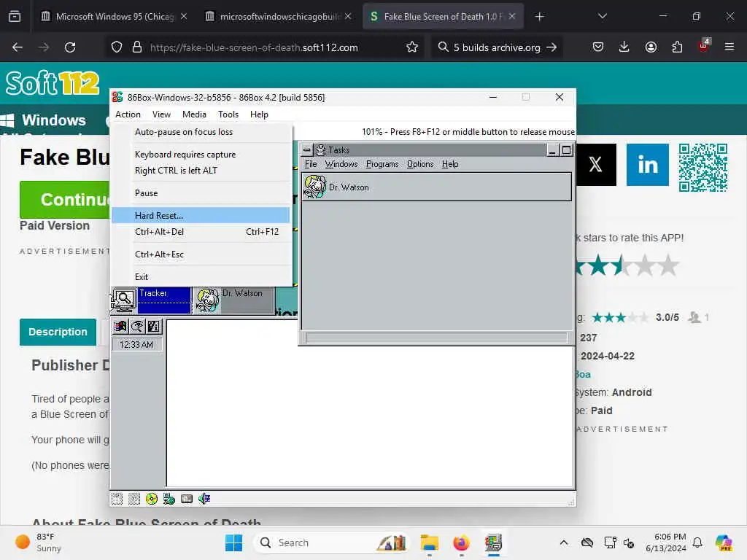747x560 pixels.
Task: Open the Programs menu in the Tasks window
Action: (382, 164)
